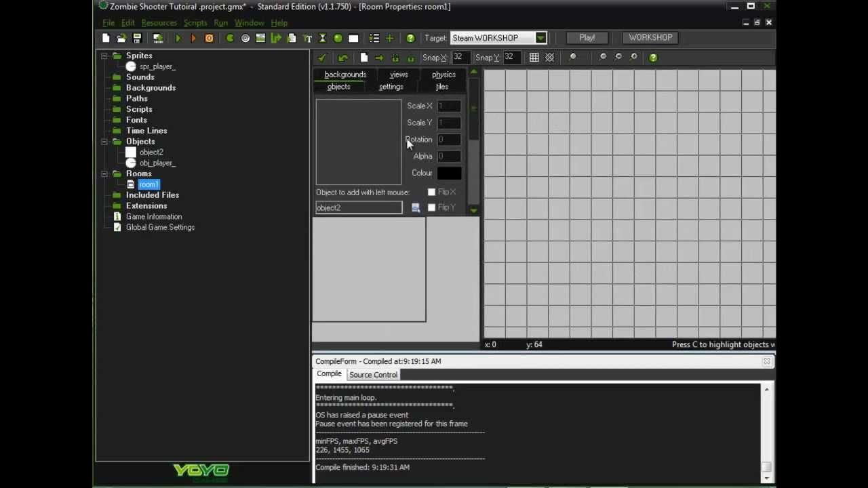The width and height of the screenshot is (868, 488).
Task: Switch to the physics tab
Action: point(443,75)
